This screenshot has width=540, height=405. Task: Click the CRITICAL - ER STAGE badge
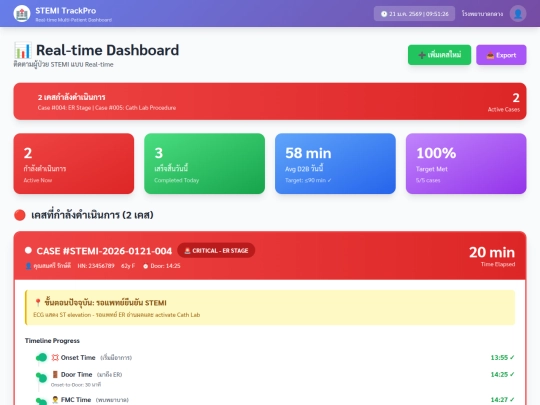216,251
